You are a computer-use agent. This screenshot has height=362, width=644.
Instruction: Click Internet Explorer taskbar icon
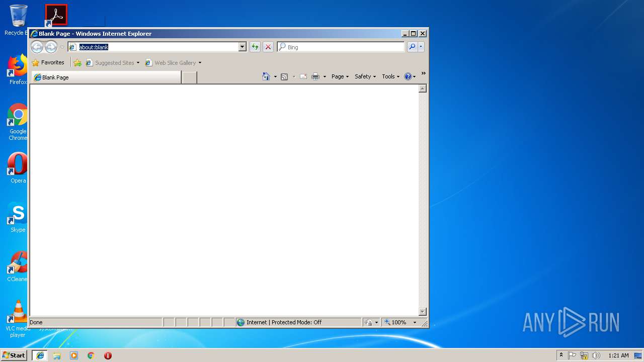(40, 355)
